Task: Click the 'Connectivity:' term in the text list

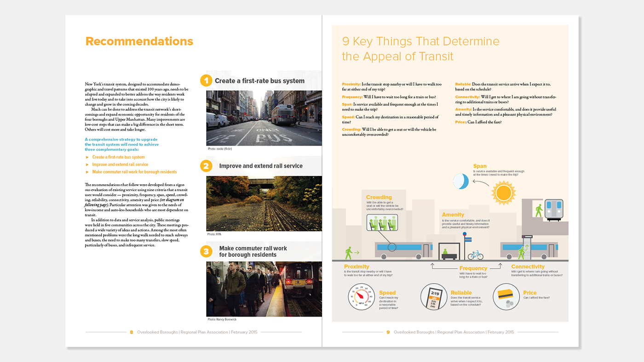Action: [467, 97]
